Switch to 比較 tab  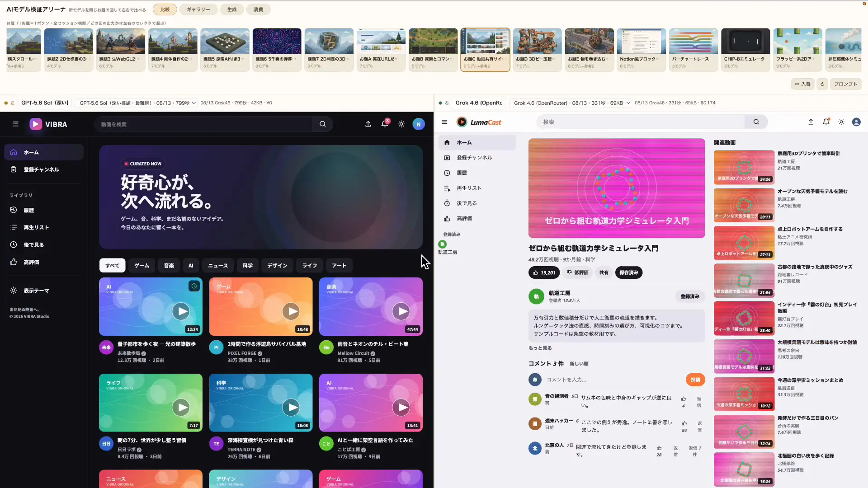tap(165, 9)
